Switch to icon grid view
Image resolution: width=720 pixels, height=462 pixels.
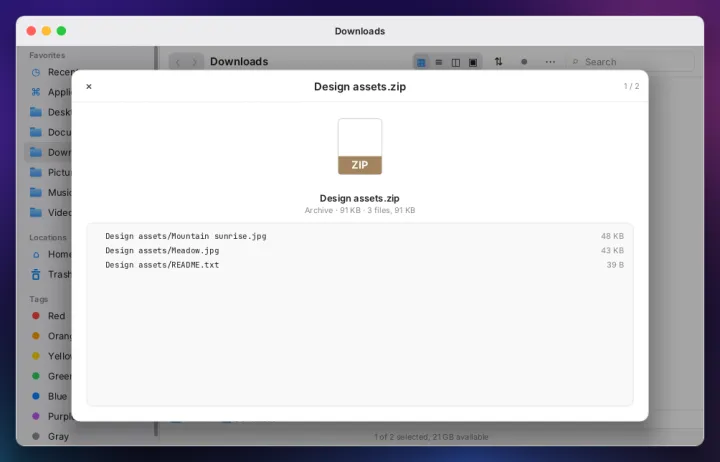(x=421, y=62)
